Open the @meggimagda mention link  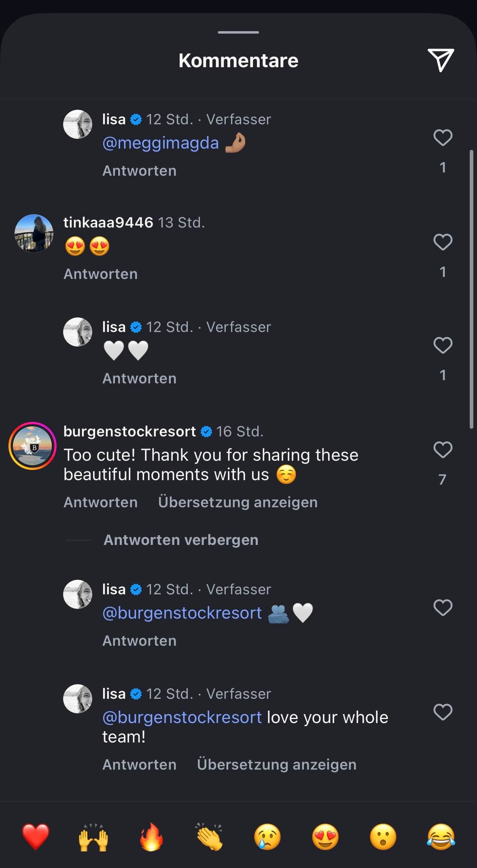(x=161, y=143)
